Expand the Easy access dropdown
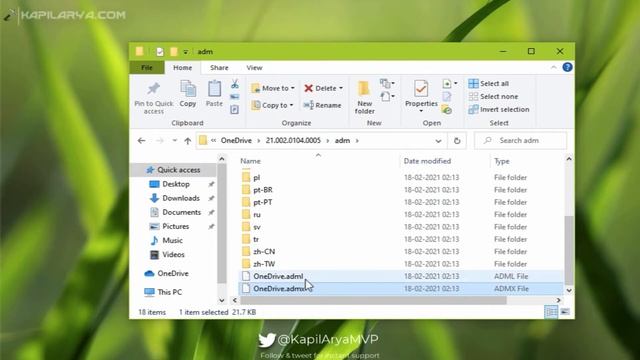The height and width of the screenshot is (360, 640). pyautogui.click(x=387, y=97)
